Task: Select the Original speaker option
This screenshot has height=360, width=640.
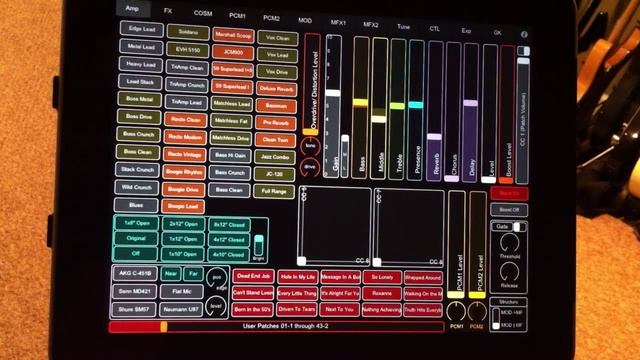Action: point(136,238)
